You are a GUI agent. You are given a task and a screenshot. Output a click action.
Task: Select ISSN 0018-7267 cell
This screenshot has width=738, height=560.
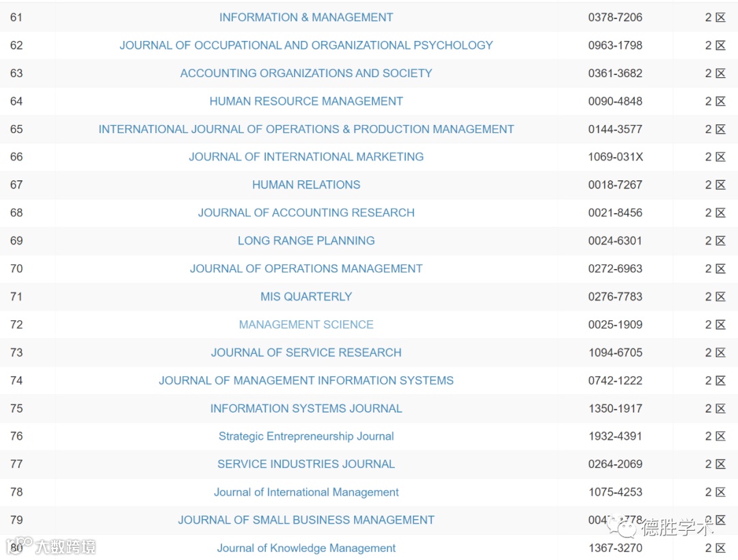point(615,185)
